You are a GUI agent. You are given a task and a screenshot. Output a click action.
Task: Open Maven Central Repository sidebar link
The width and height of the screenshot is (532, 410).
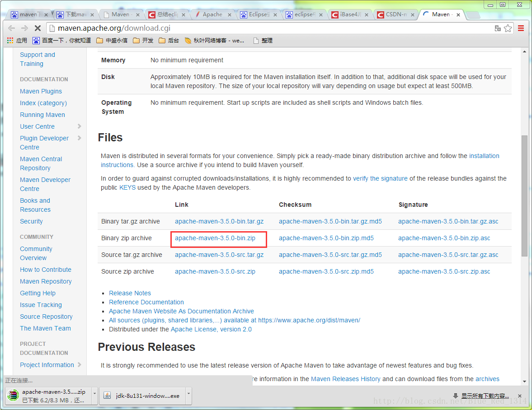[41, 163]
